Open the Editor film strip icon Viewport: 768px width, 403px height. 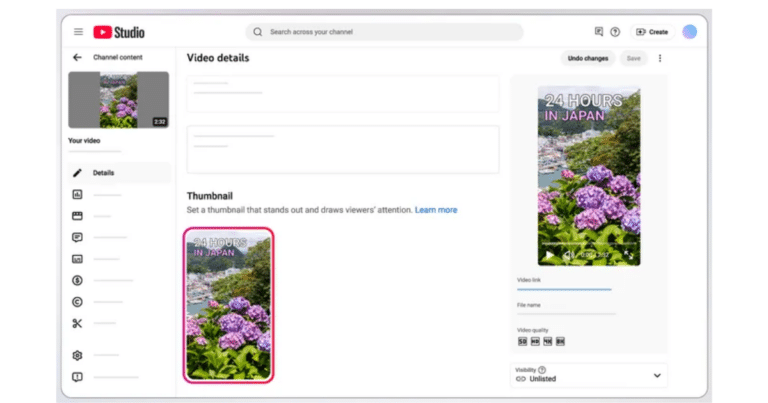click(x=77, y=216)
